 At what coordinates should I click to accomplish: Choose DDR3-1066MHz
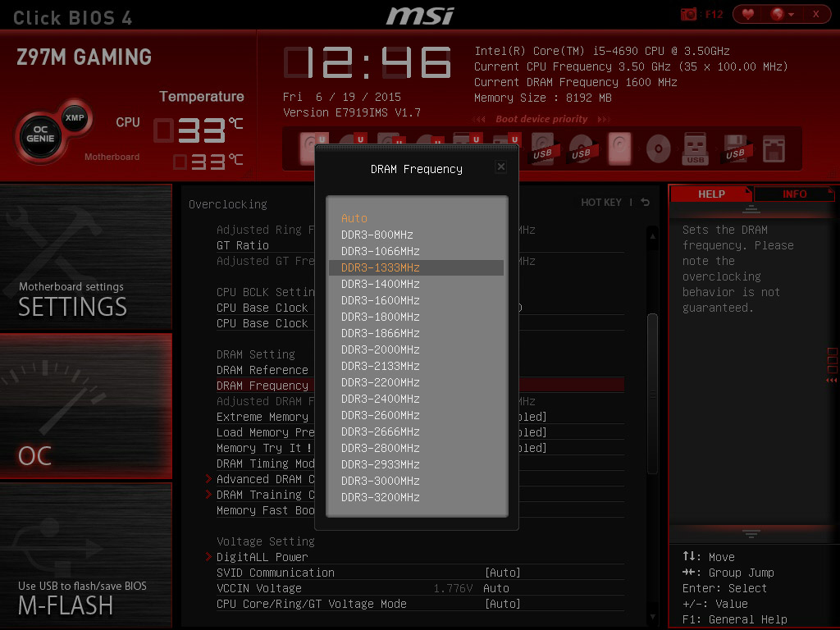[x=416, y=251]
